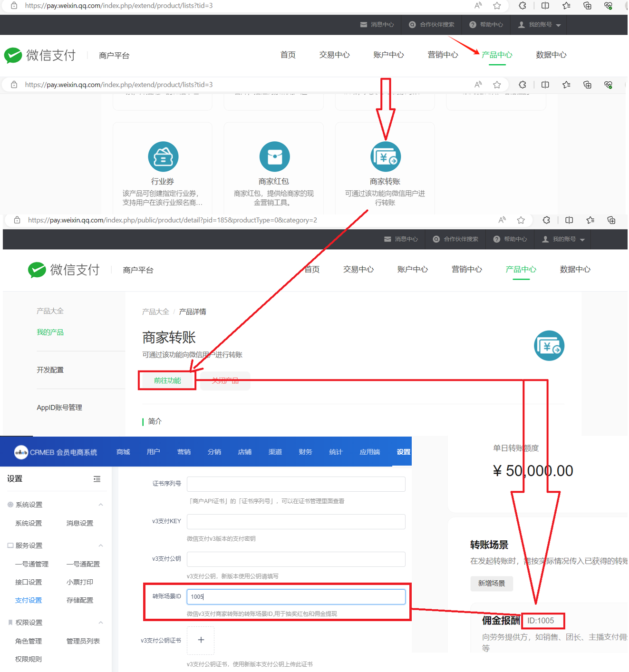629x672 pixels.
Task: Click the 行业券 coupon icon
Action: pos(163,156)
